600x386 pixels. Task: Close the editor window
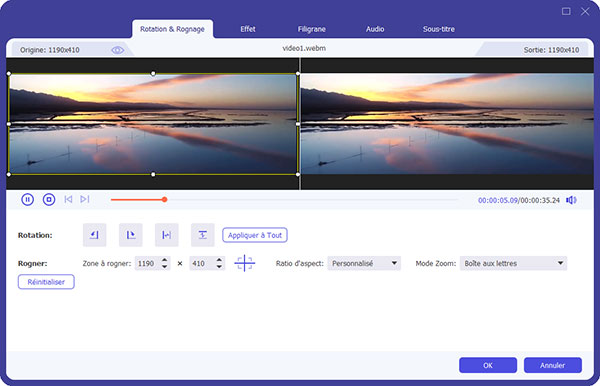coord(585,11)
